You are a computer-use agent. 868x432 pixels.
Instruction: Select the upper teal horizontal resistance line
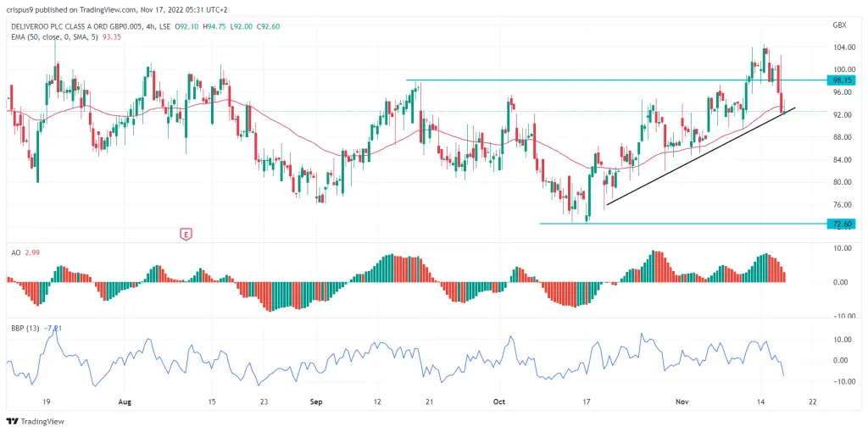coord(615,80)
